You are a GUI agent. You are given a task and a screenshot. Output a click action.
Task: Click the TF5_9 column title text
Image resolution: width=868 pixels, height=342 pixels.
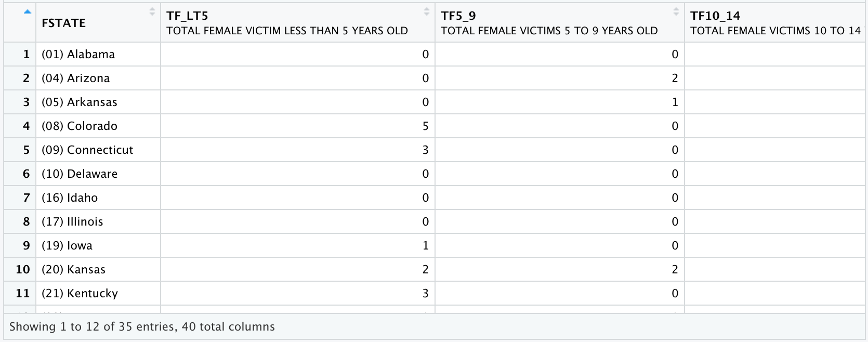[x=458, y=16]
